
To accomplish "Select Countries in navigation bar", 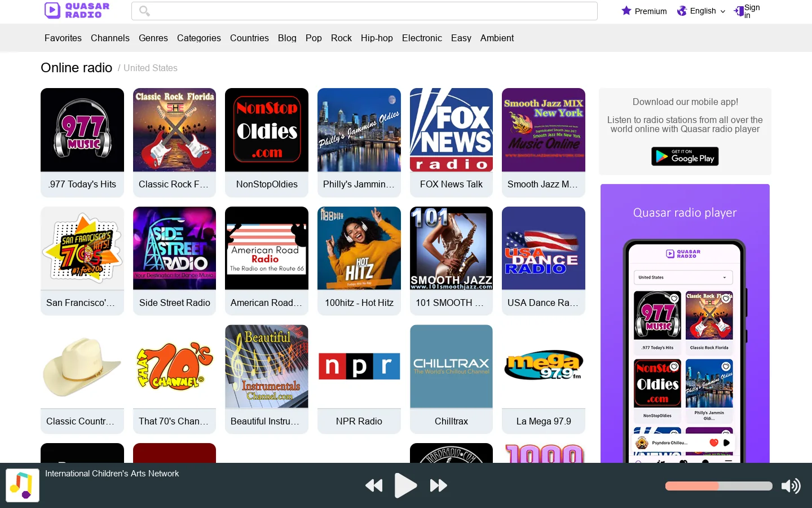I will (249, 38).
